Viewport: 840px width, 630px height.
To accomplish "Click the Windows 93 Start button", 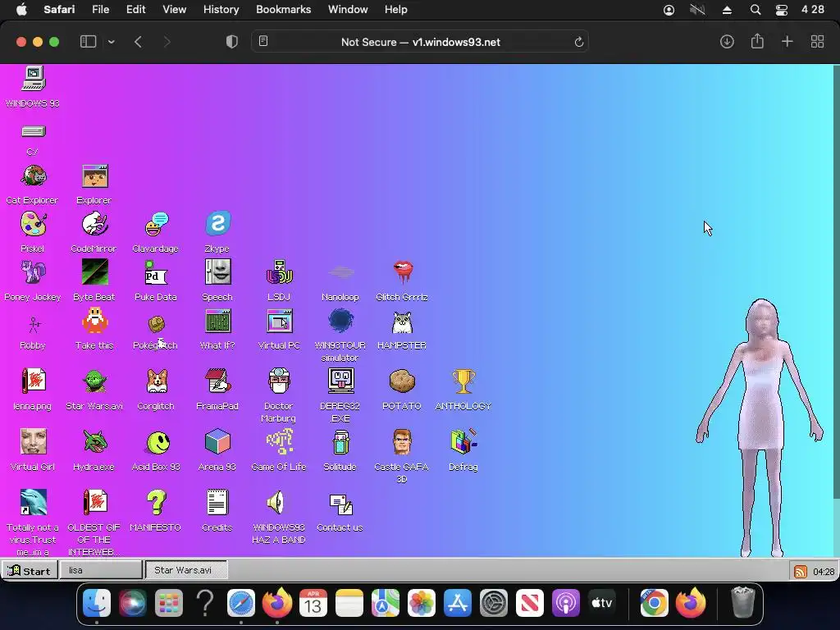I will click(30, 571).
